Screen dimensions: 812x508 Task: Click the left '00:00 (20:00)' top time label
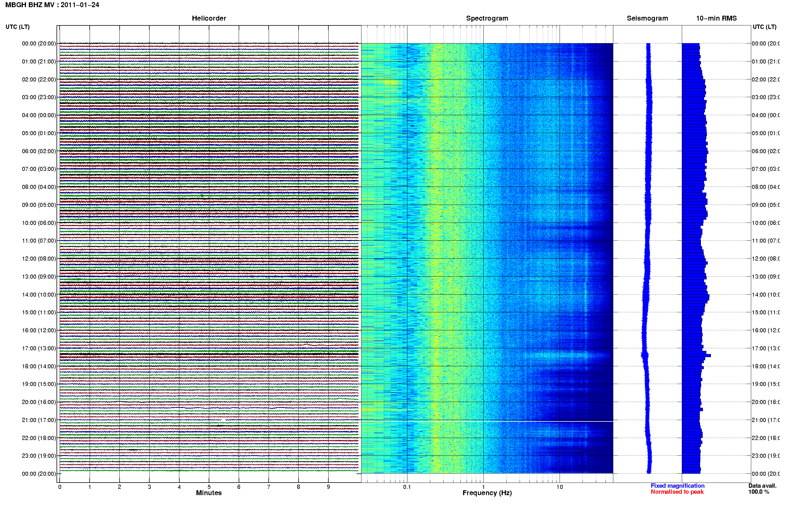[39, 43]
